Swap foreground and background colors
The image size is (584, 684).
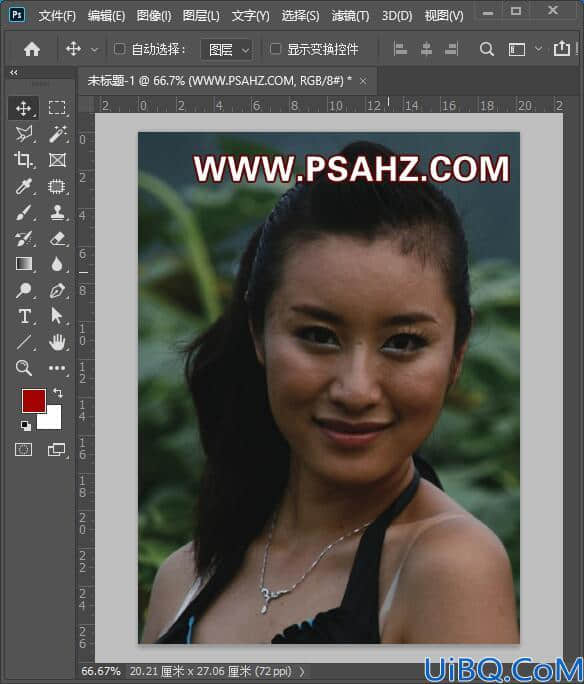(58, 393)
